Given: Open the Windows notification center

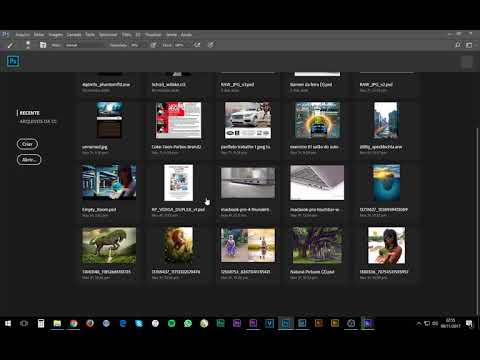Looking at the screenshot, I should pyautogui.click(x=469, y=323).
